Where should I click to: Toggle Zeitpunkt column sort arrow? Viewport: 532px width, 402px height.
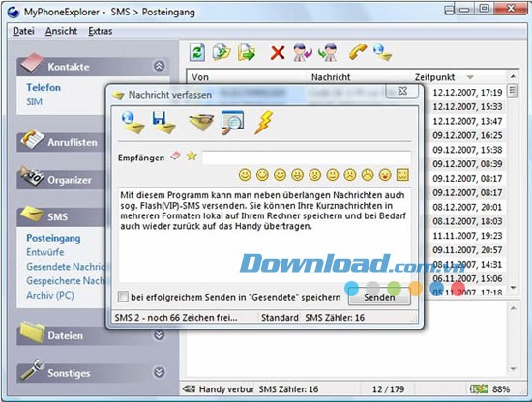click(x=470, y=77)
